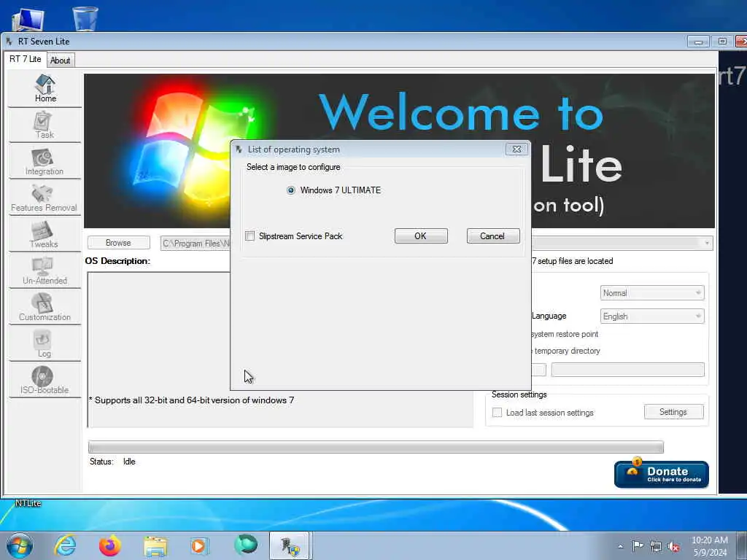This screenshot has height=560, width=747.
Task: Open the Integration sidebar icon
Action: coord(44,162)
